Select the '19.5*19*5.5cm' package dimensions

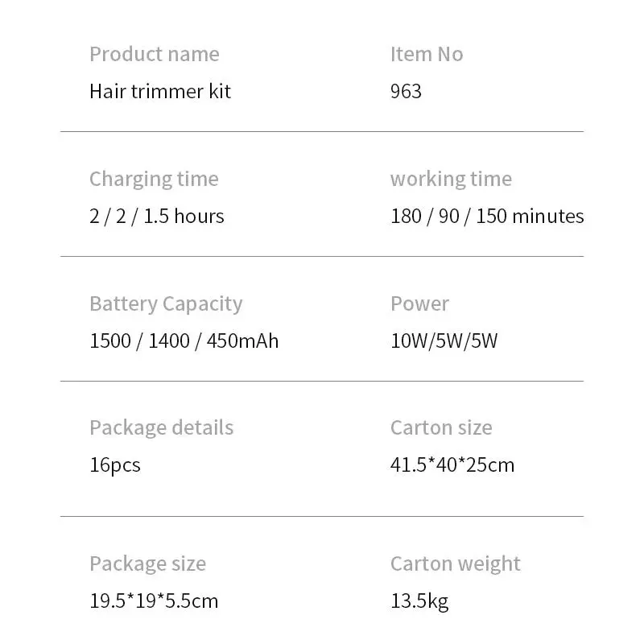154,601
